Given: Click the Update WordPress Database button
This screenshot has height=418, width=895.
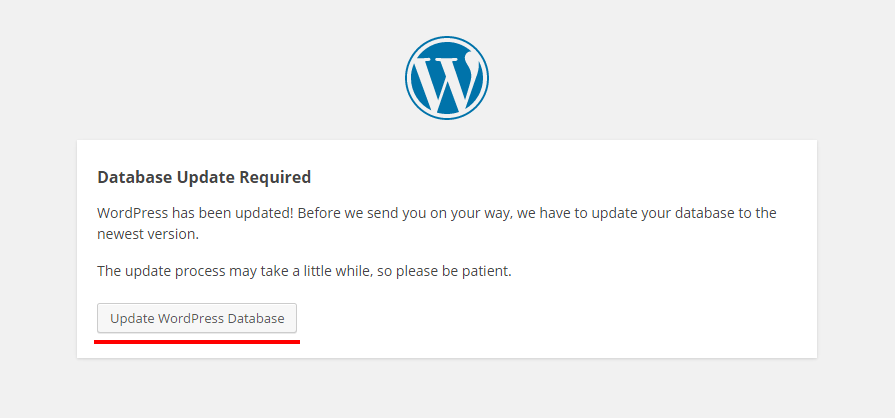Looking at the screenshot, I should [197, 318].
